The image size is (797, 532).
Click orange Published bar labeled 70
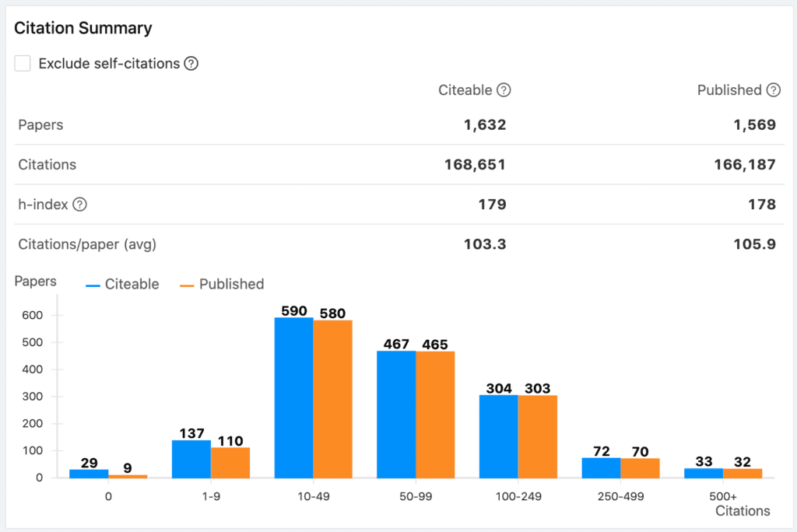[640, 468]
